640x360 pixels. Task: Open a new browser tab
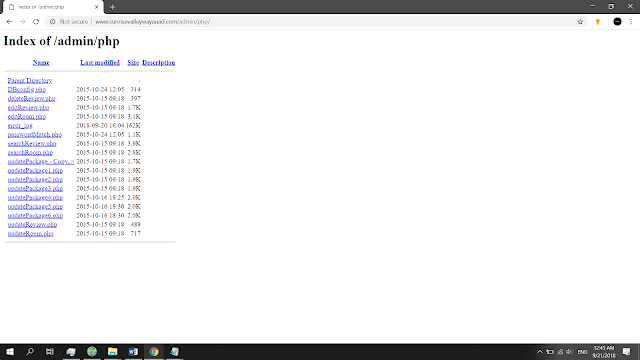click(x=112, y=7)
